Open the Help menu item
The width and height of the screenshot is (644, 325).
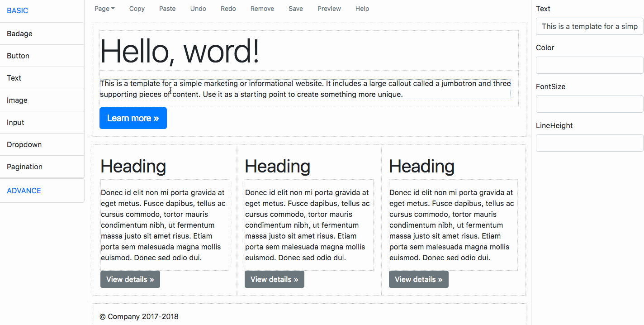[362, 9]
